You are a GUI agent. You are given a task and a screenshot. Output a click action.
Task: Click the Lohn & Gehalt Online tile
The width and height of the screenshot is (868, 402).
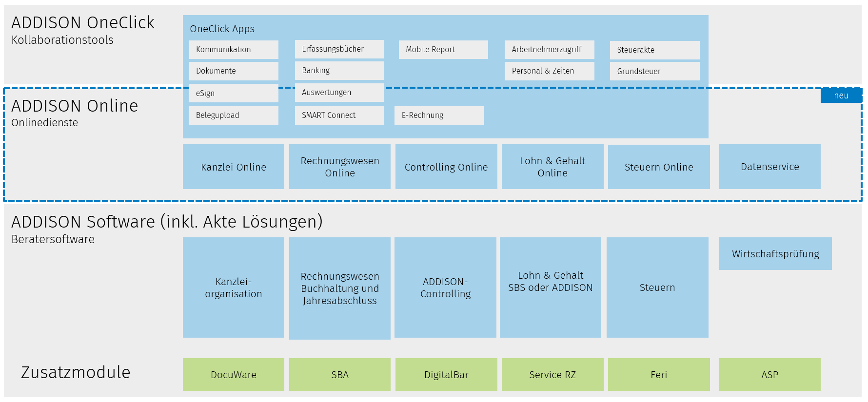pyautogui.click(x=552, y=167)
